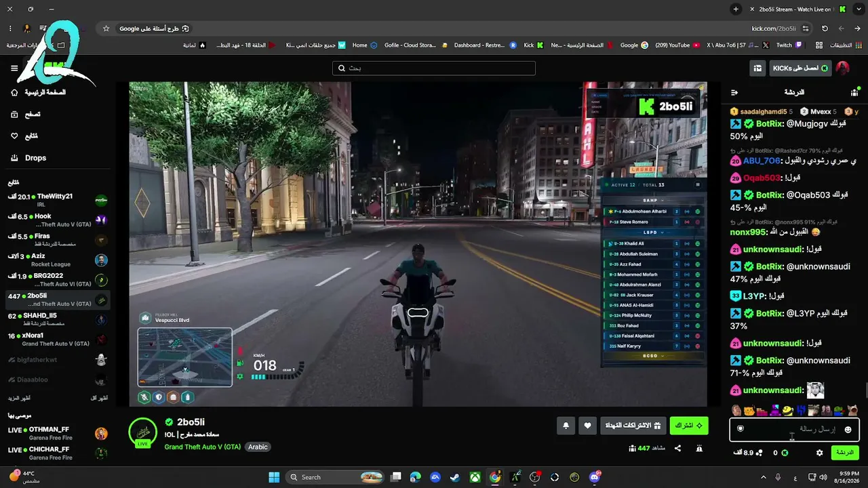
Task: Click the site info icon in the address bar
Action: pos(806,28)
